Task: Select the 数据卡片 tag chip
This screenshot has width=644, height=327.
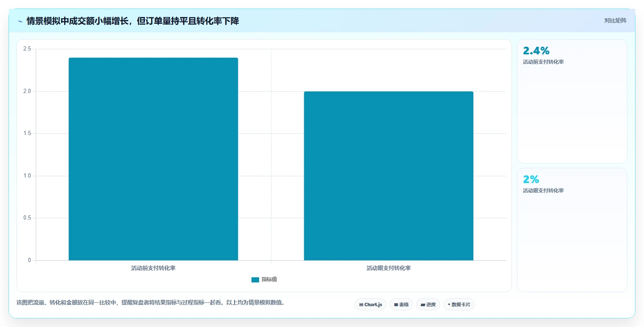Action: pyautogui.click(x=459, y=304)
